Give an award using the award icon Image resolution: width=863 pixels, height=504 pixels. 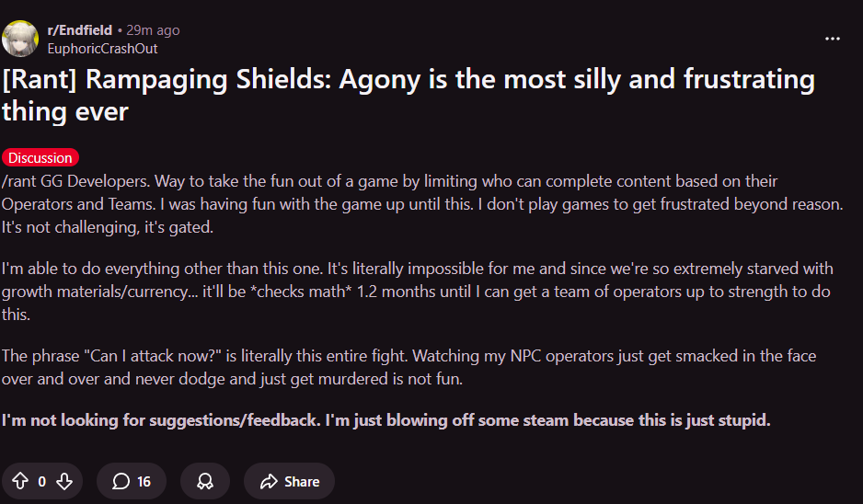204,481
